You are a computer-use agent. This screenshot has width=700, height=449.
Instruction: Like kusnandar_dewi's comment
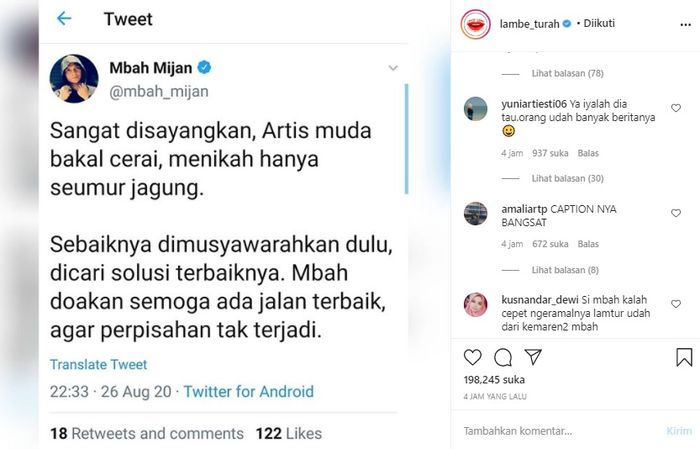pyautogui.click(x=676, y=300)
